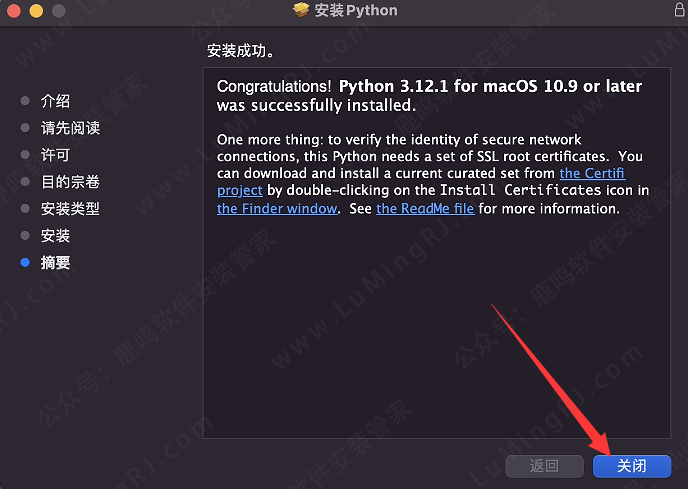The image size is (688, 489).
Task: Select the 摘要 step in sidebar
Action: point(55,262)
